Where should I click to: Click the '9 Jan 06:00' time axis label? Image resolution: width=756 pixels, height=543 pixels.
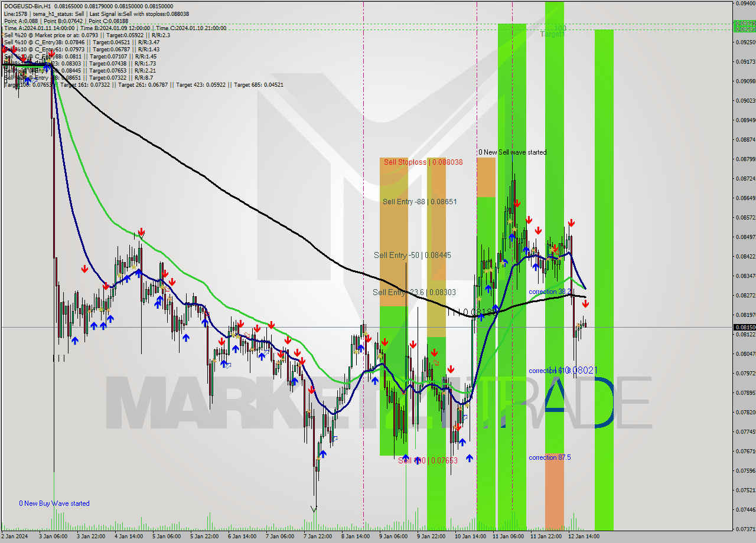click(393, 537)
